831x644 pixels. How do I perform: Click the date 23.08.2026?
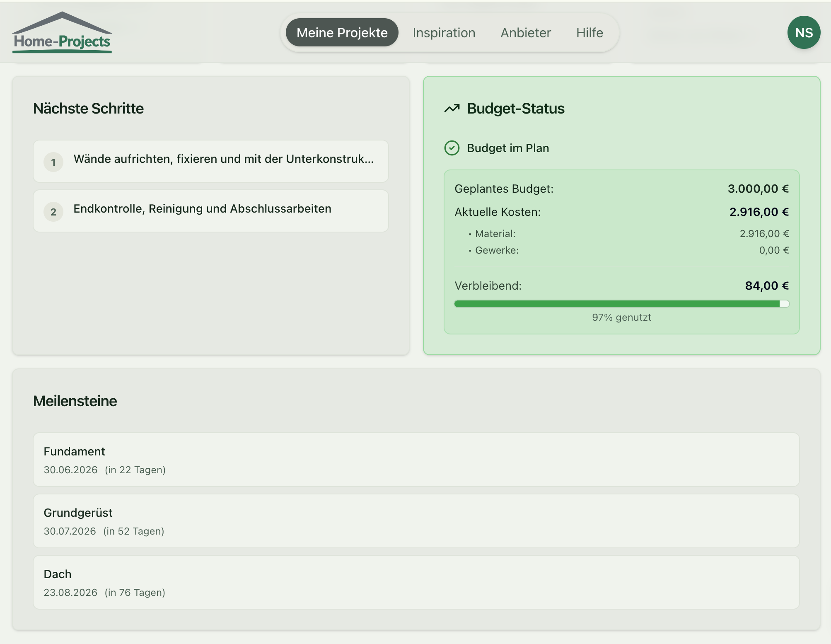tap(70, 593)
